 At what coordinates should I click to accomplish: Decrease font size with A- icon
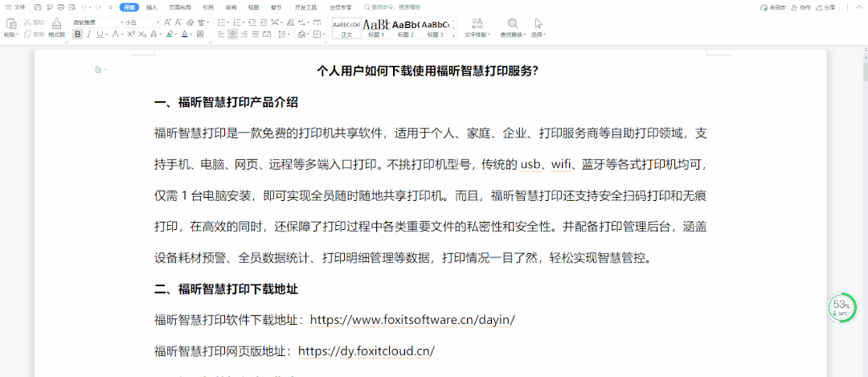(178, 23)
